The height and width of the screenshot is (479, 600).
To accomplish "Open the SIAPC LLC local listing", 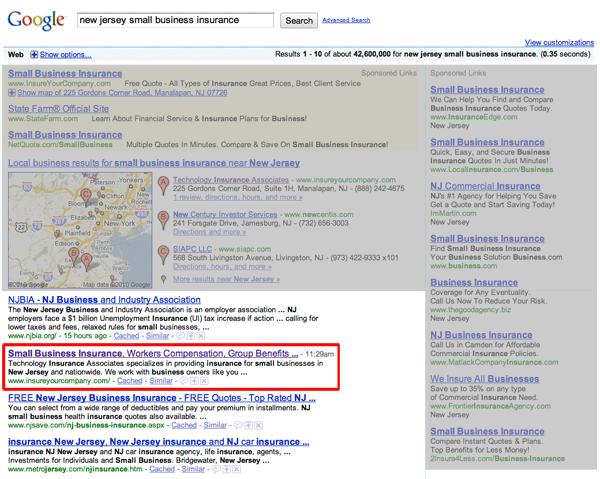I will [x=192, y=249].
